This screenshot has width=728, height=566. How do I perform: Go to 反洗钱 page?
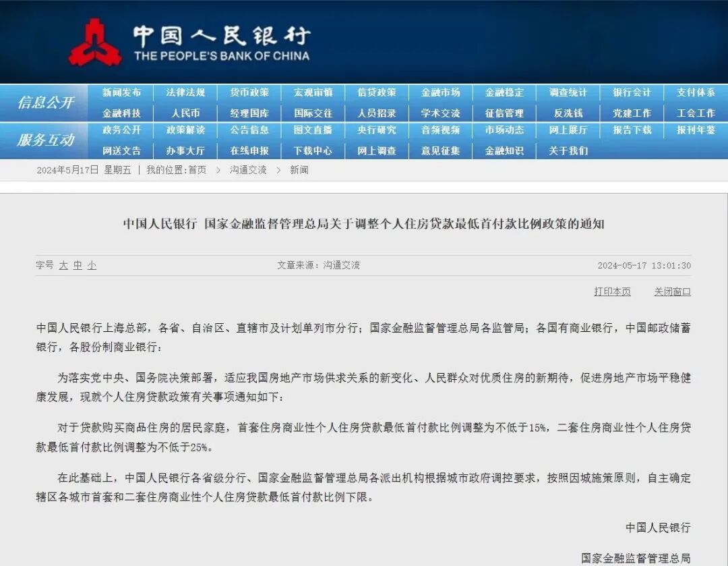568,113
